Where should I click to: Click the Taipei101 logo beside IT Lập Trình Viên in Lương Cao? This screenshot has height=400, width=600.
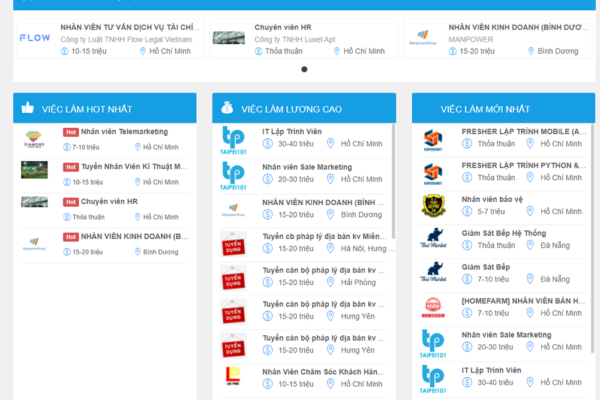233,139
